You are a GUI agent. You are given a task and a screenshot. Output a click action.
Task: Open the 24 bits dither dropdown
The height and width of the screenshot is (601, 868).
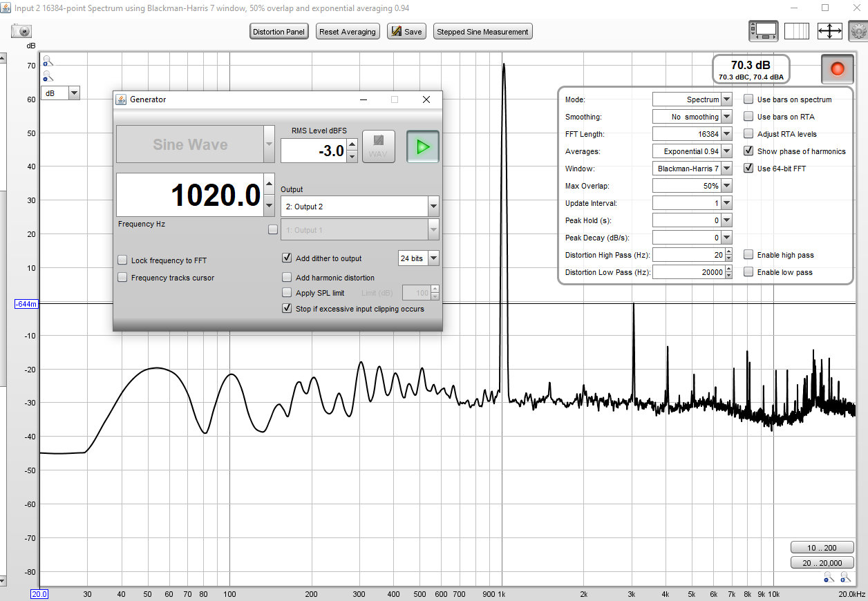pyautogui.click(x=433, y=258)
